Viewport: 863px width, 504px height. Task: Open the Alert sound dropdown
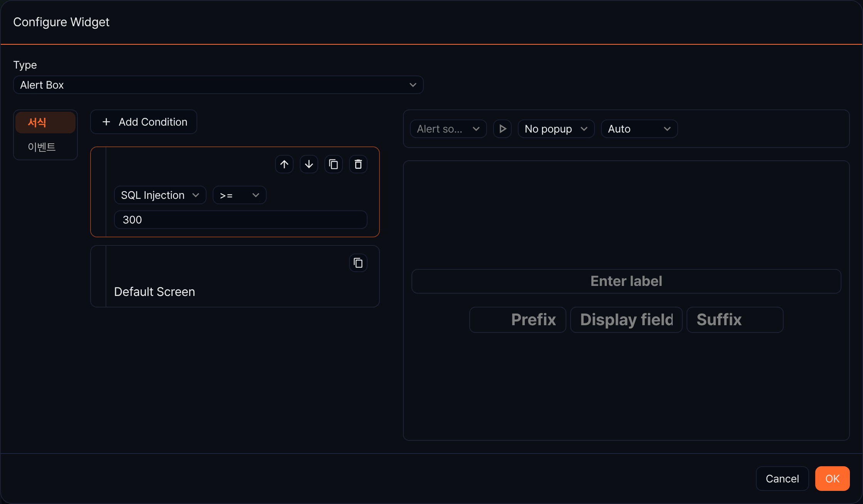(x=448, y=129)
